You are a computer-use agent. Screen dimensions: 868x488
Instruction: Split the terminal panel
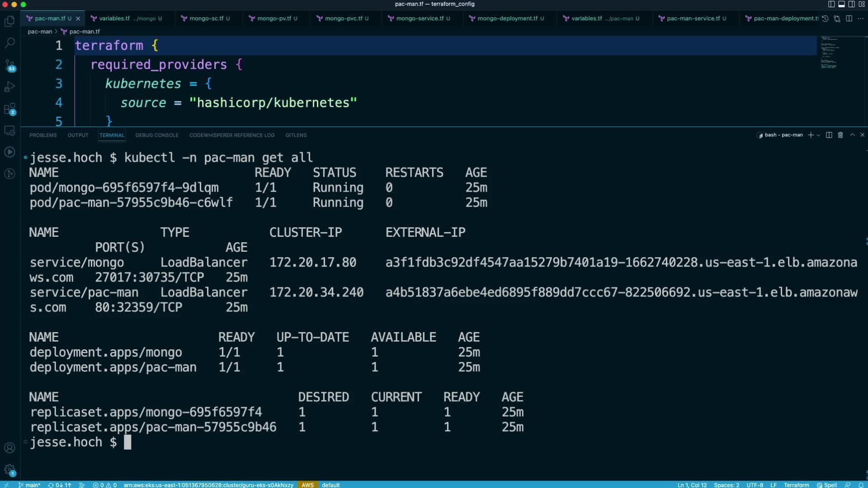coord(829,135)
